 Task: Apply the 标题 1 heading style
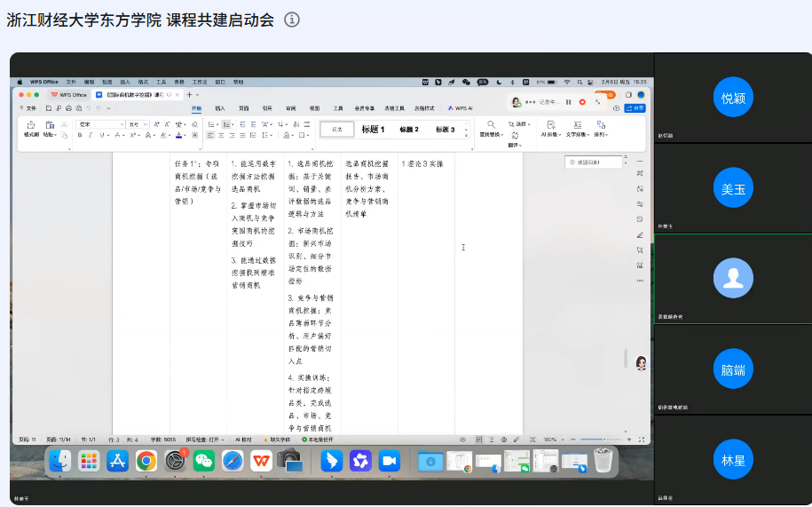pyautogui.click(x=373, y=130)
